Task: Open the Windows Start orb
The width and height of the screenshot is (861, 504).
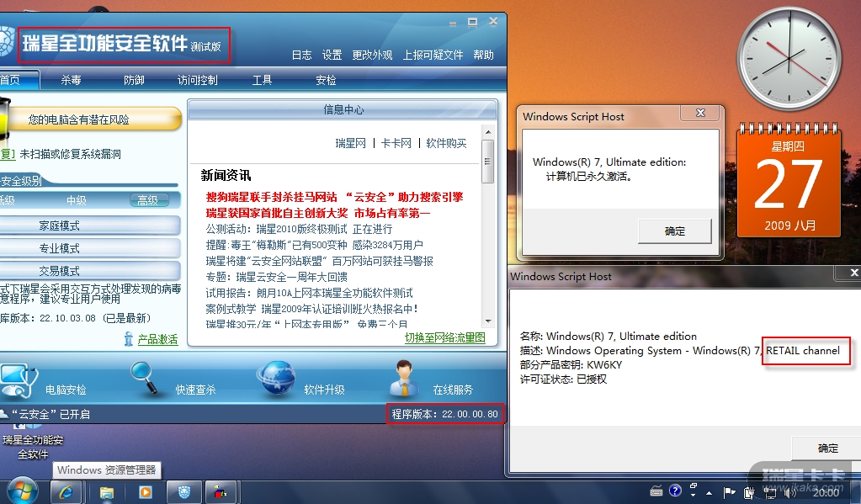Action: pos(21,491)
